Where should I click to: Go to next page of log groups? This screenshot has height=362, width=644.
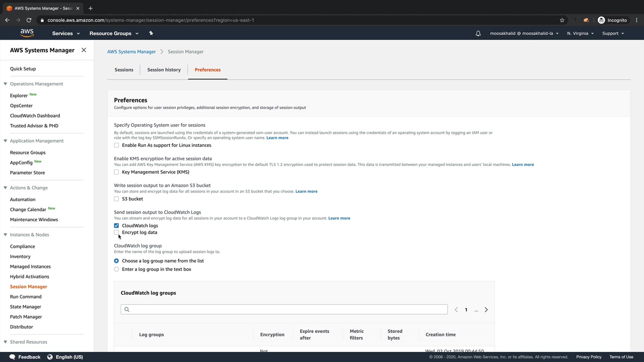(486, 310)
